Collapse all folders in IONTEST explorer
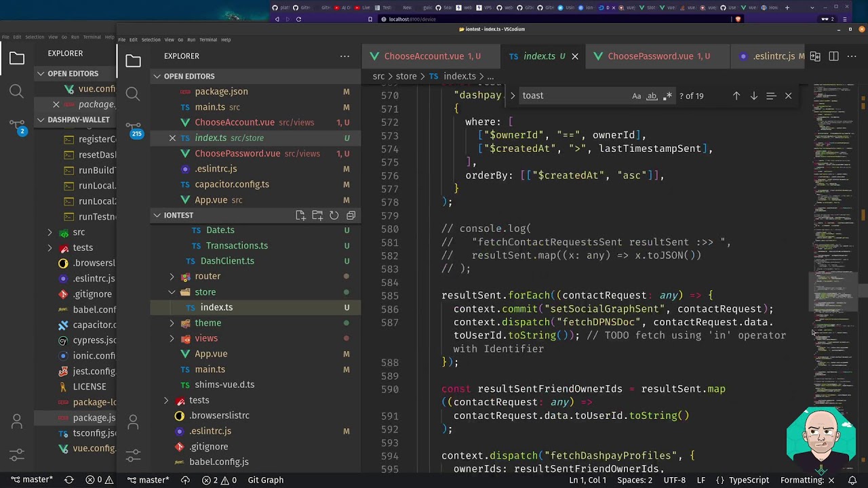This screenshot has width=868, height=488. click(x=351, y=215)
